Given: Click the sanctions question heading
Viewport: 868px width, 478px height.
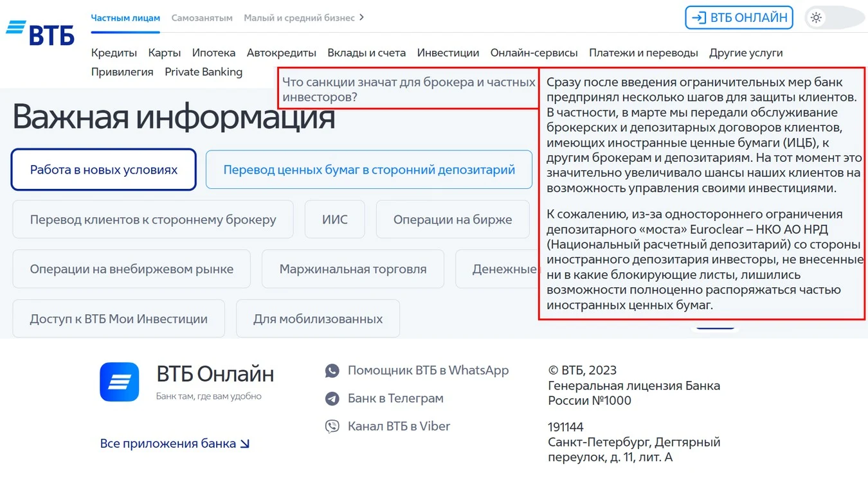Looking at the screenshot, I should 409,89.
